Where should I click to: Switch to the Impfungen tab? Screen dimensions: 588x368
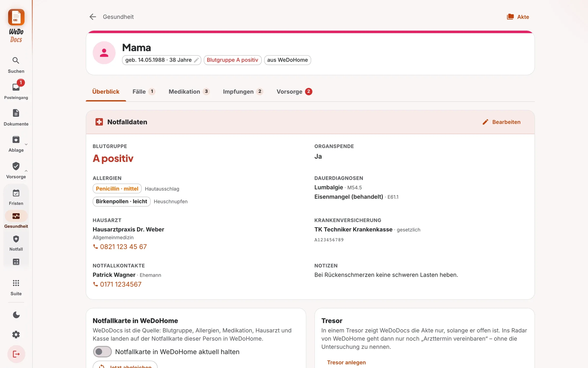point(243,92)
